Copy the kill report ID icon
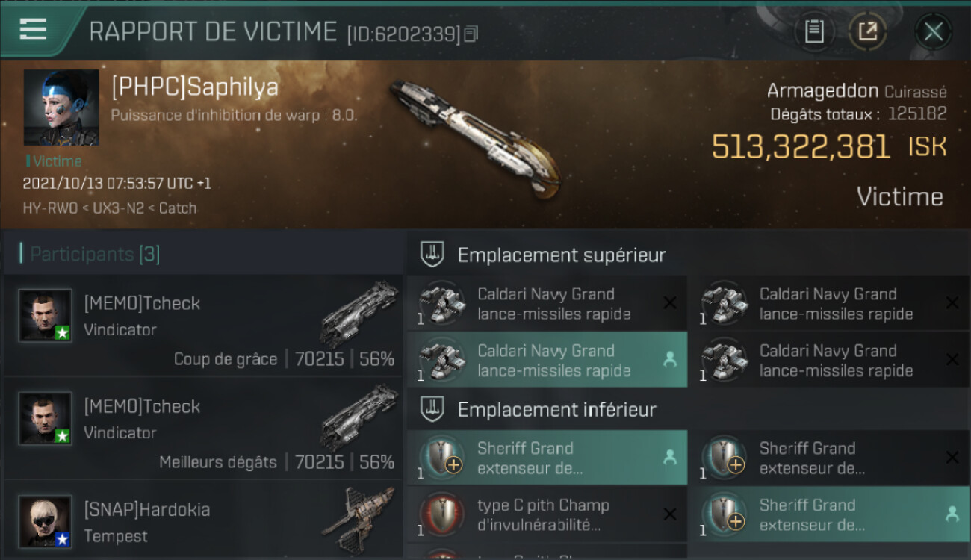Image resolution: width=971 pixels, height=560 pixels. click(x=471, y=34)
